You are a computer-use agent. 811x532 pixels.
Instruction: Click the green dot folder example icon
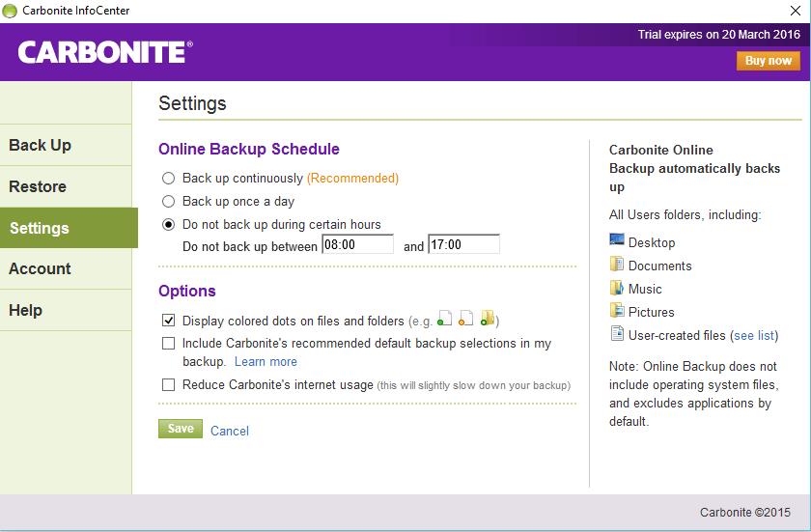coord(488,318)
